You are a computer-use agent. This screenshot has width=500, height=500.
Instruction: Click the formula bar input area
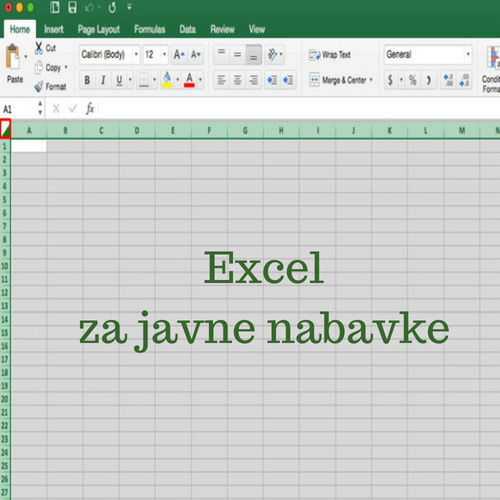pos(299,109)
